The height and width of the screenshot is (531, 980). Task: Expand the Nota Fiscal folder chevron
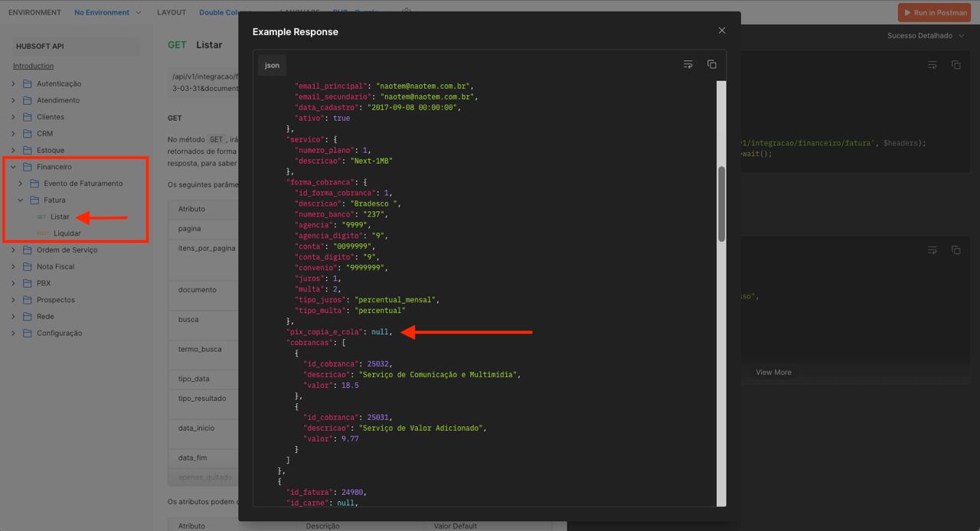coord(13,267)
